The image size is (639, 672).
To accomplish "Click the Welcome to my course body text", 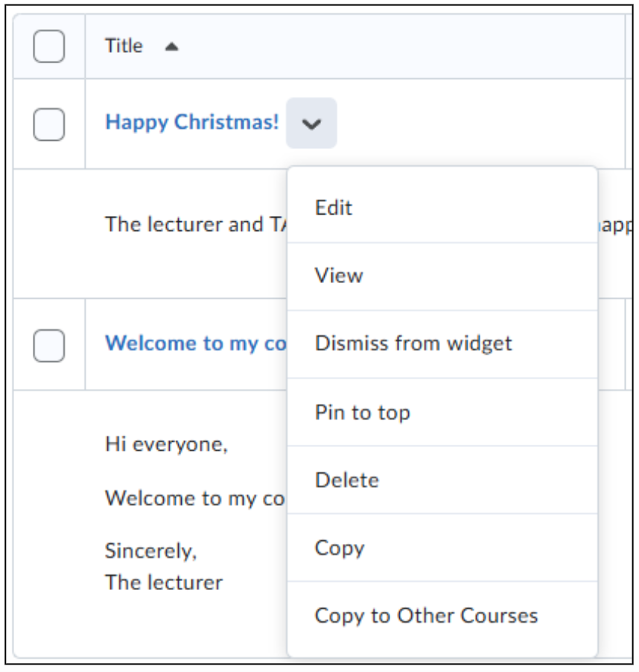I will click(195, 498).
